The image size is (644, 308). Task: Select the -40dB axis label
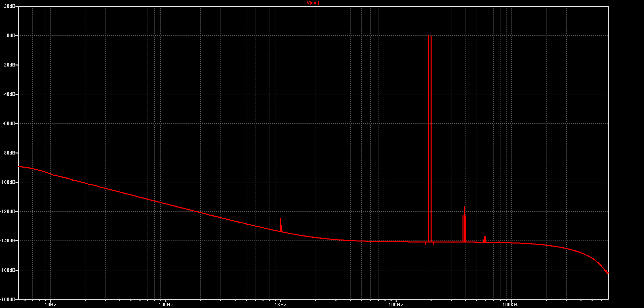(9, 94)
